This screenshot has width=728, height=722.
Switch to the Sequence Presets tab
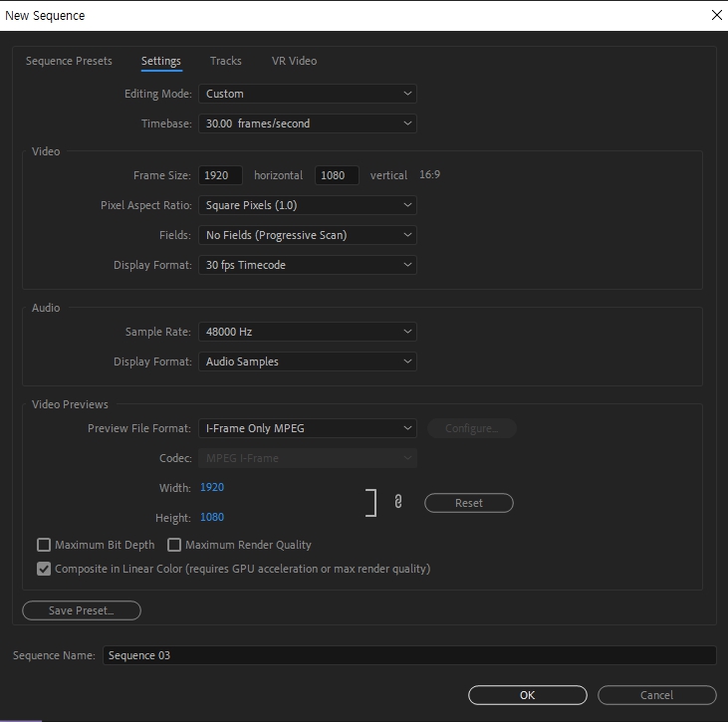[x=69, y=61]
